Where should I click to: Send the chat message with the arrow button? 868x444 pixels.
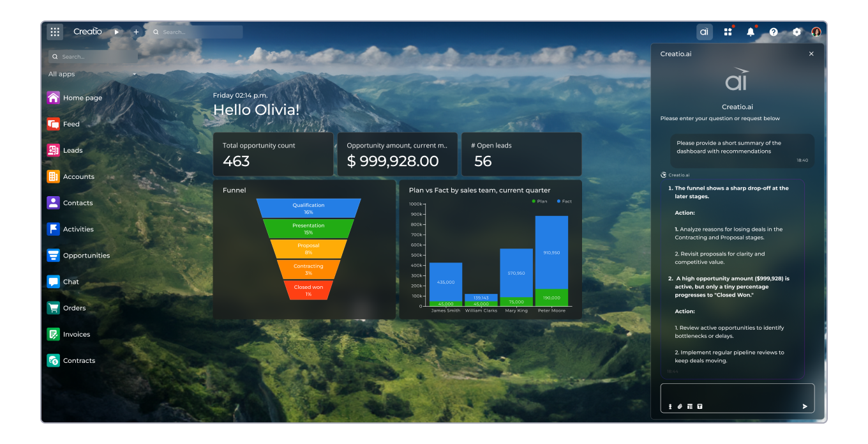click(804, 405)
